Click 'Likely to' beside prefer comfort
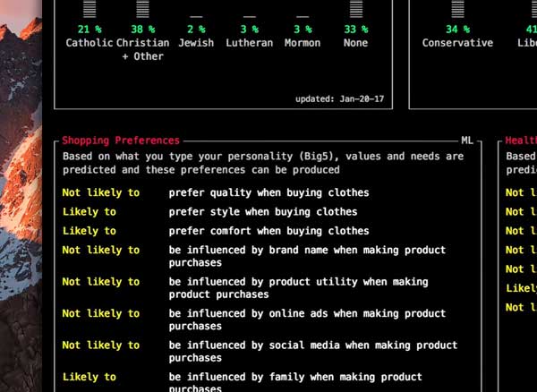 tap(89, 231)
